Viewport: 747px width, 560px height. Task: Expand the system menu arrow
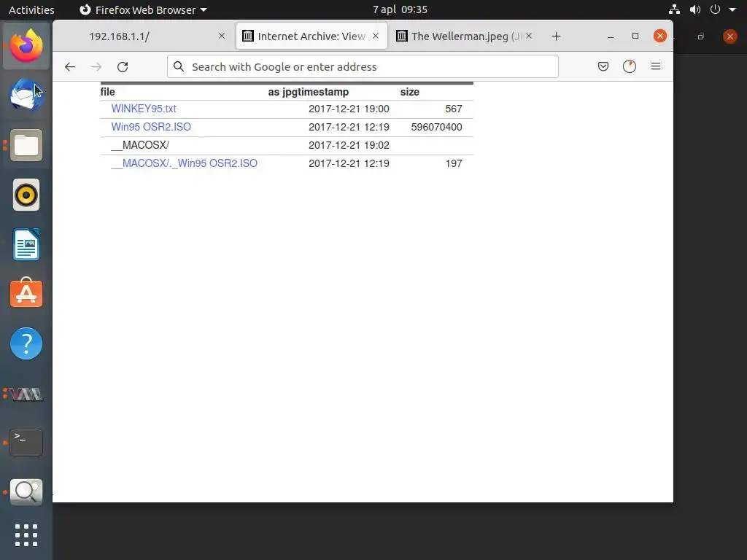732,9
